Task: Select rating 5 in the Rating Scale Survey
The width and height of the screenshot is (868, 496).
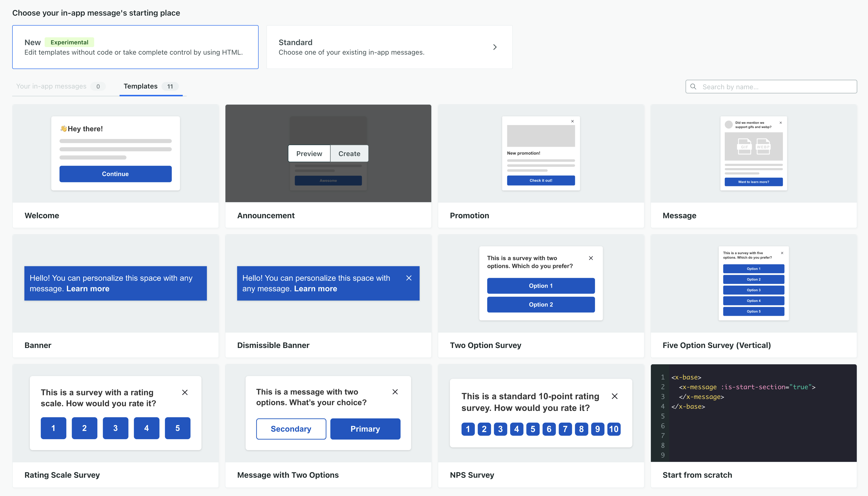Action: pyautogui.click(x=178, y=428)
